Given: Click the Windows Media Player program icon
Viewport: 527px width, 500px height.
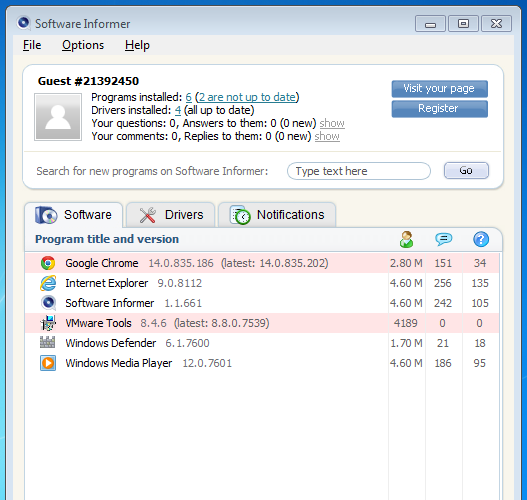Looking at the screenshot, I should coord(48,363).
